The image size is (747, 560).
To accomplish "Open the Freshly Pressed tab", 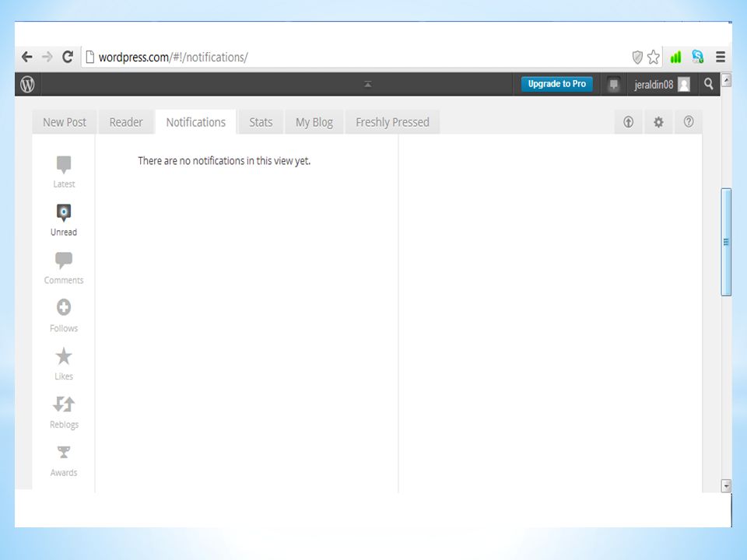I will [392, 122].
